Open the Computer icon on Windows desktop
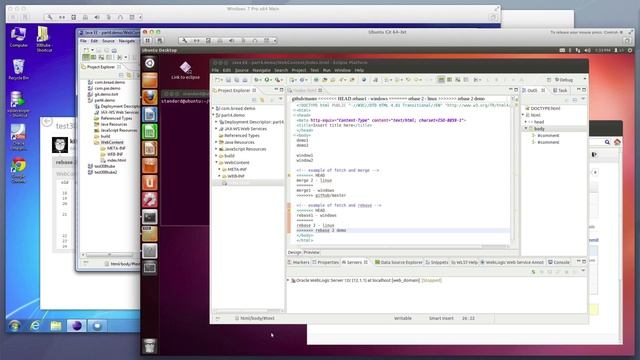This screenshot has width=640, height=360. 18,37
